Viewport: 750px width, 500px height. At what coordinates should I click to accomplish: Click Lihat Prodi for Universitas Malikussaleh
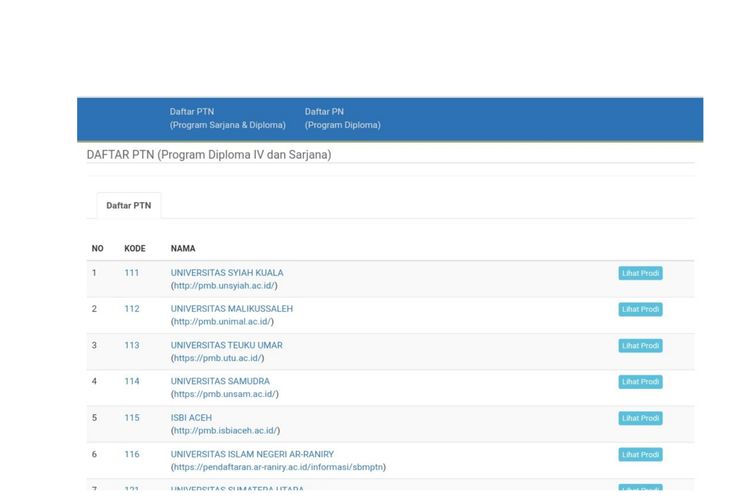pos(640,310)
